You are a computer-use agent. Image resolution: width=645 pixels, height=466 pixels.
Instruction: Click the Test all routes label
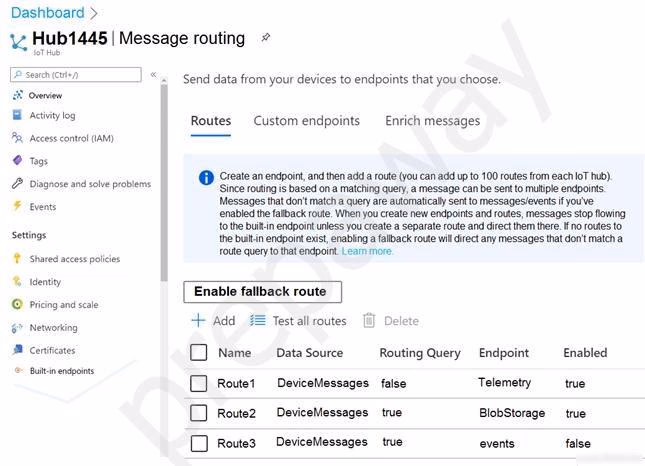(309, 321)
